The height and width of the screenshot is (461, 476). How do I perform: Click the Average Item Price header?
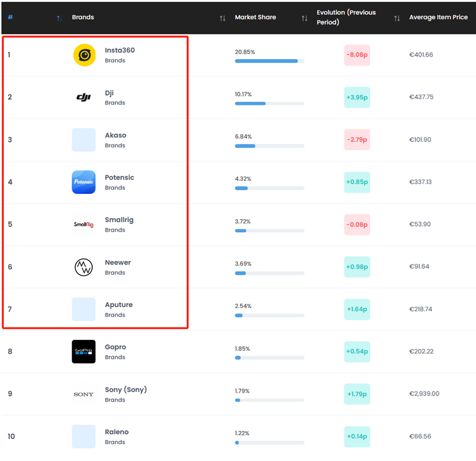point(438,17)
